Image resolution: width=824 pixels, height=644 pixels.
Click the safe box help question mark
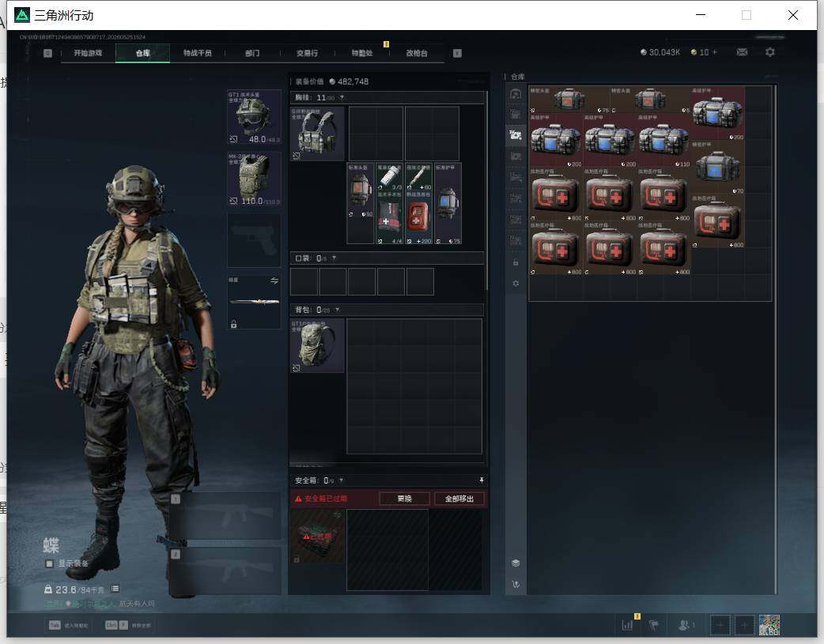pos(341,480)
